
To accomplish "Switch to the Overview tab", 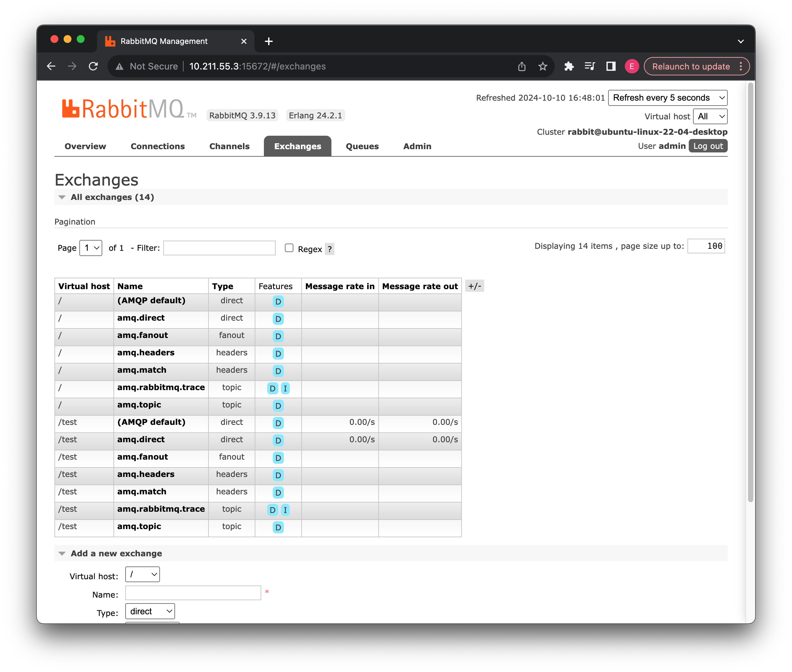I will (x=85, y=146).
